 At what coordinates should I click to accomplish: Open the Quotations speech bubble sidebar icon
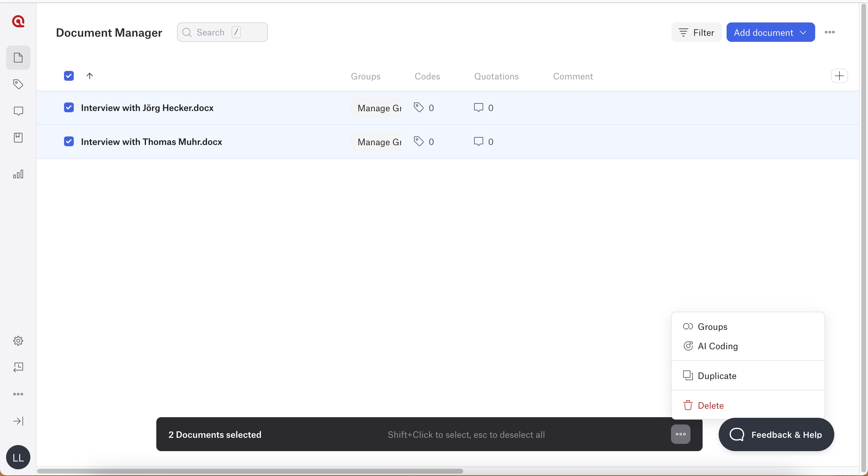coord(18,111)
